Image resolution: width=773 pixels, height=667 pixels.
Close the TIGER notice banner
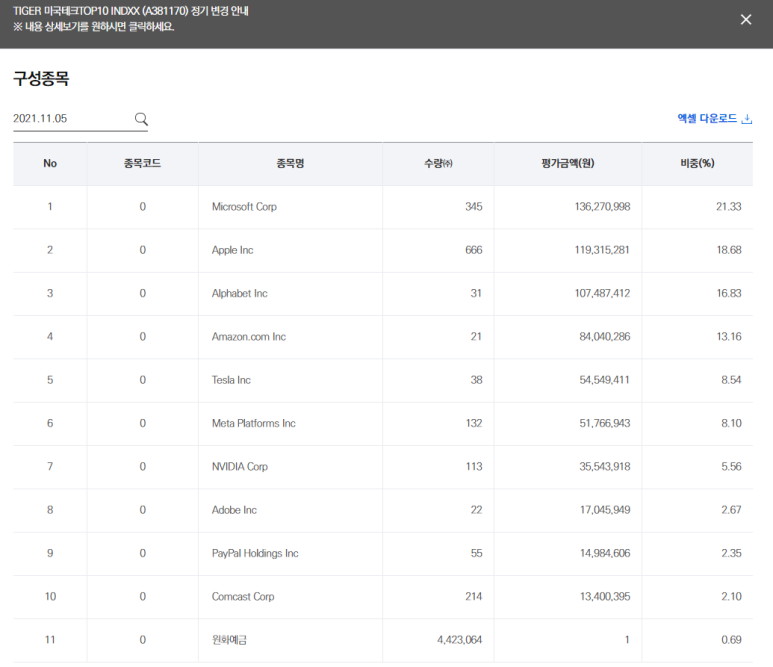tap(745, 20)
